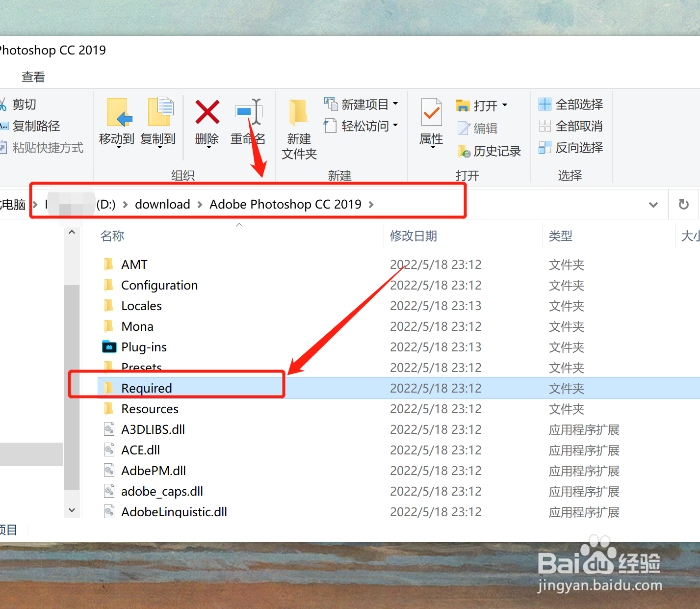The height and width of the screenshot is (609, 700).
Task: Select the Locales folder
Action: (x=141, y=306)
